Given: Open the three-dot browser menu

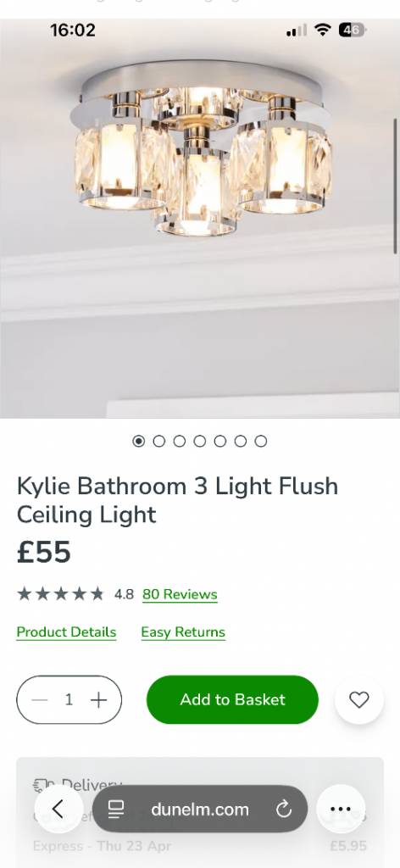Looking at the screenshot, I should click(341, 809).
